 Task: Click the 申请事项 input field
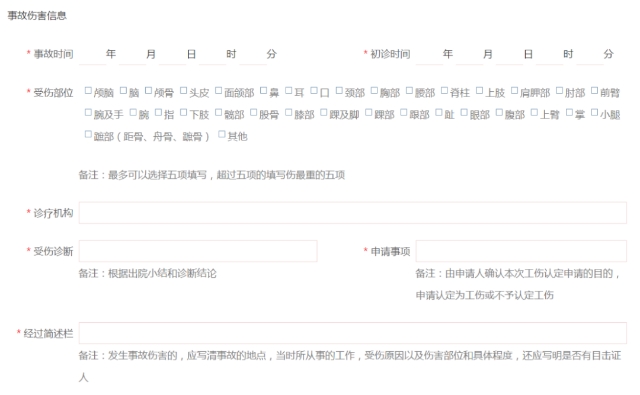click(x=521, y=251)
